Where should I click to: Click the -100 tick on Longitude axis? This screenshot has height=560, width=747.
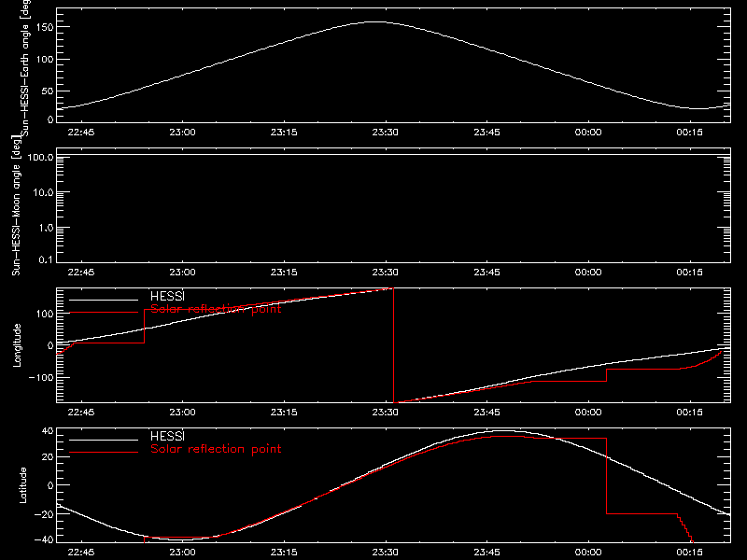point(41,378)
